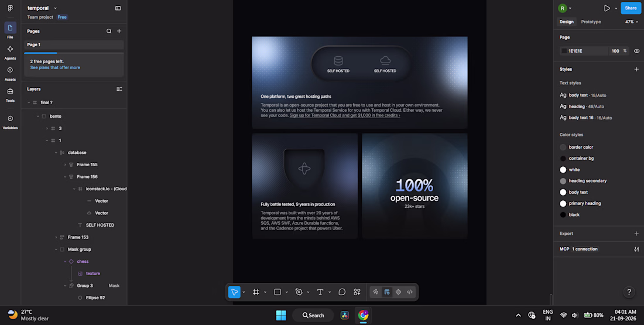Open the Actions tool
The width and height of the screenshot is (644, 325).
pyautogui.click(x=357, y=292)
